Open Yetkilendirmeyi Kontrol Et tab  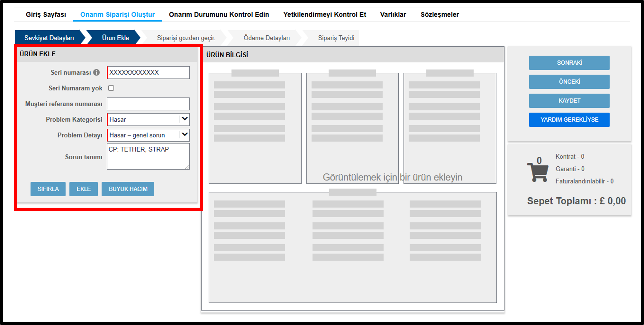click(x=324, y=15)
